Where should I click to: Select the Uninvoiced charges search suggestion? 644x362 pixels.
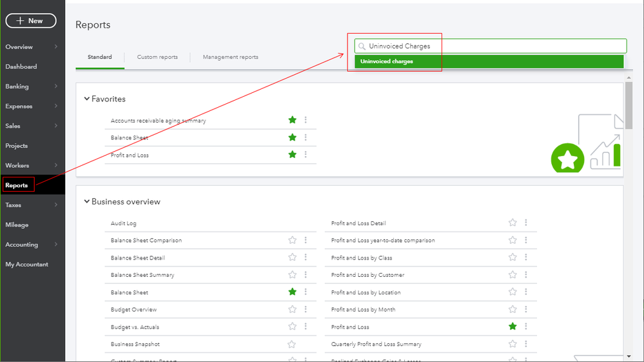tap(489, 61)
